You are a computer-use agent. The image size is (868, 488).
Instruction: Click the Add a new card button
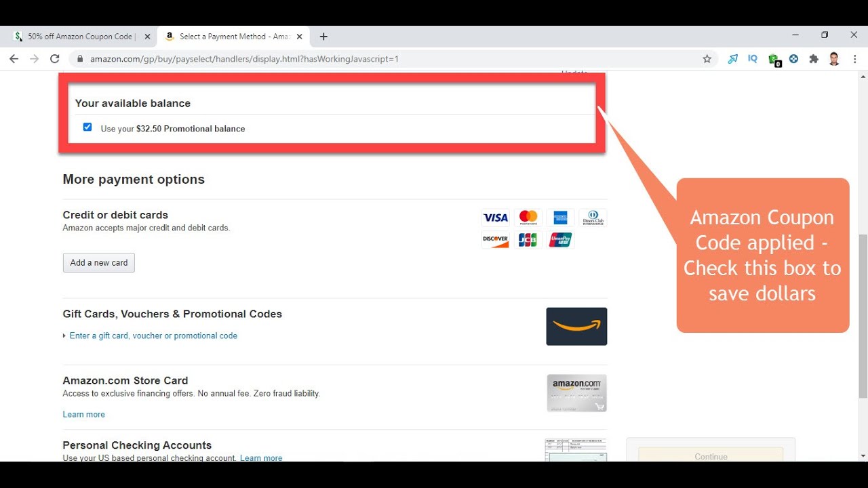click(x=99, y=263)
